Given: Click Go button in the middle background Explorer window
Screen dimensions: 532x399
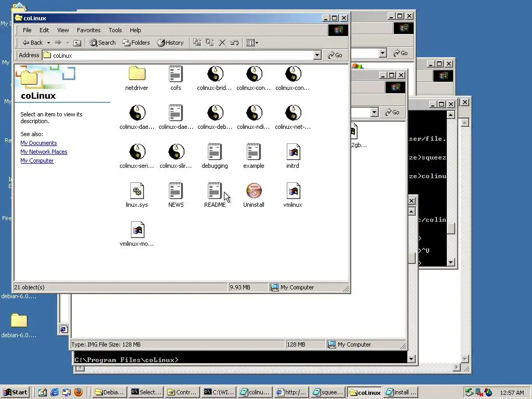Looking at the screenshot, I should click(392, 112).
